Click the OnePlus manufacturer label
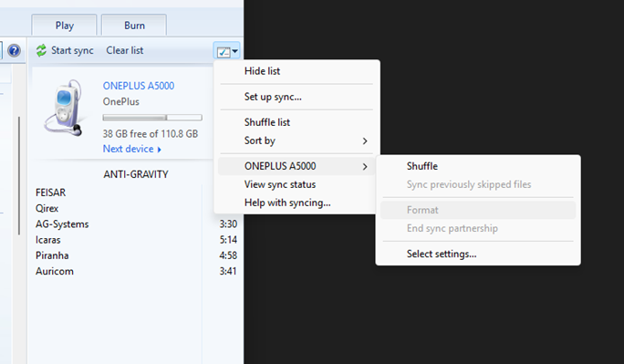Image resolution: width=624 pixels, height=364 pixels. point(121,102)
